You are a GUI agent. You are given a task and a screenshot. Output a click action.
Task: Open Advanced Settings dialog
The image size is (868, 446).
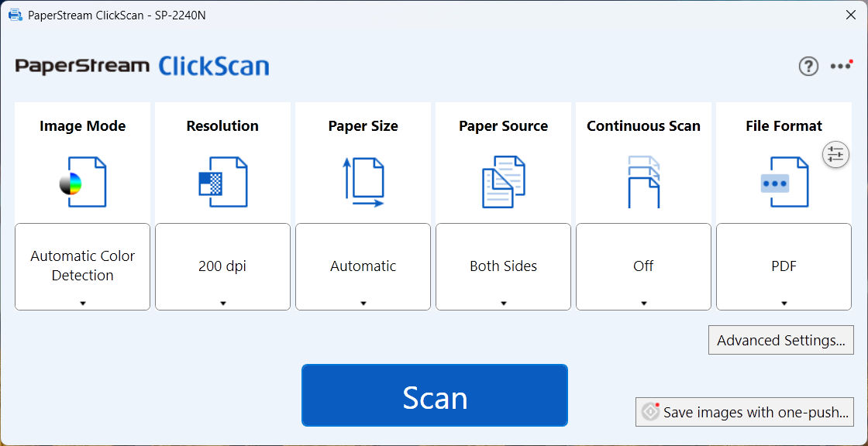tap(781, 340)
